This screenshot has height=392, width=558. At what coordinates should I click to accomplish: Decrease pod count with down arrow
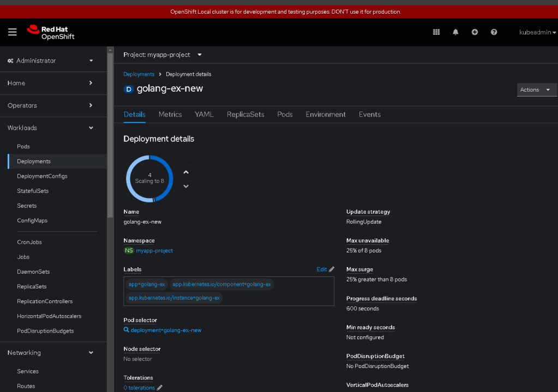(x=186, y=186)
